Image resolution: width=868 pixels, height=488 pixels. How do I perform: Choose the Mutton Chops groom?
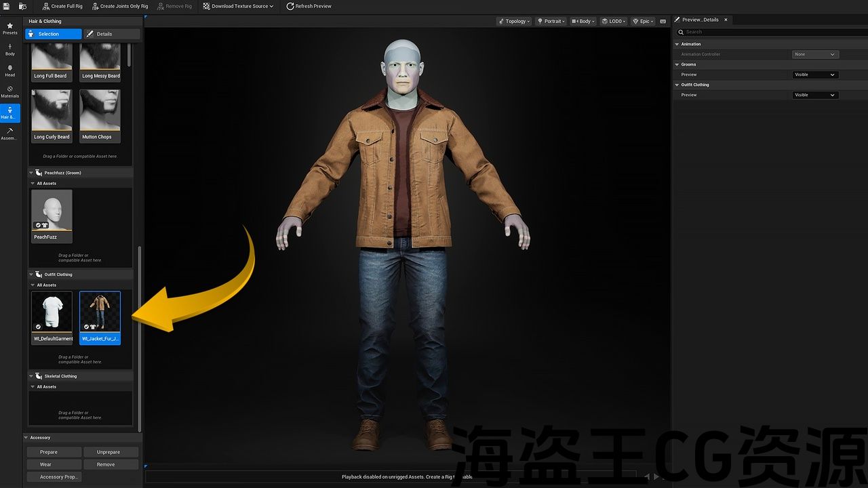click(100, 116)
